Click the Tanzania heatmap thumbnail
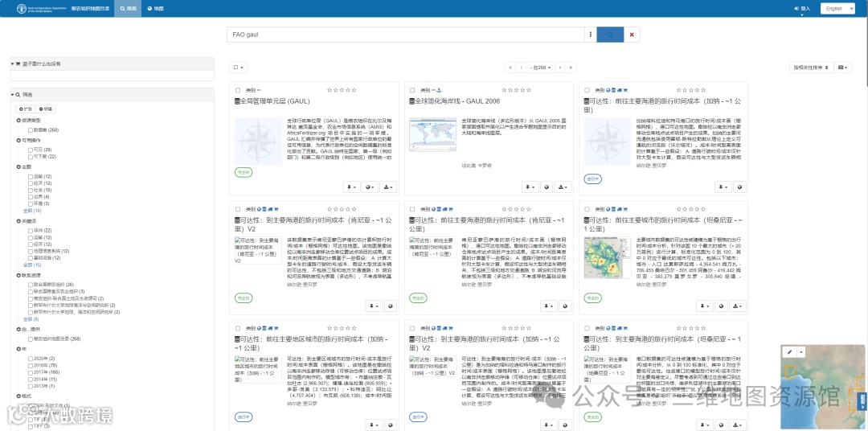Screen dimensions: 868x431 [x=608, y=257]
